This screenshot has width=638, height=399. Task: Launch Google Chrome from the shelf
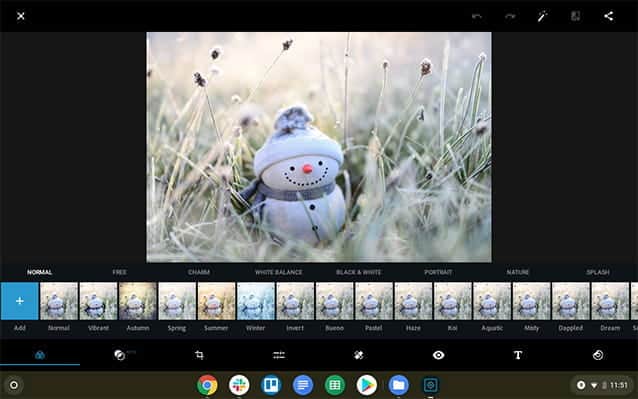pos(207,385)
